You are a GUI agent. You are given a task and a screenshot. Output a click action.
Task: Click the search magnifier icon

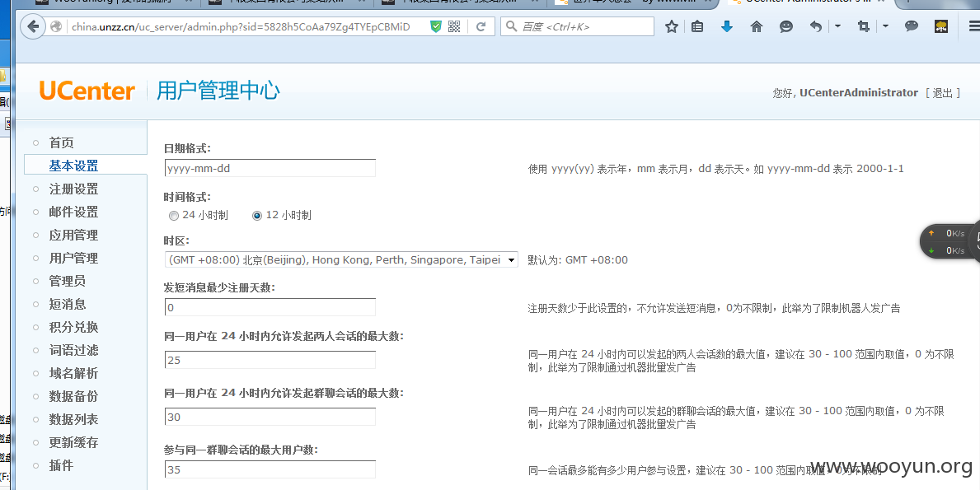click(511, 26)
